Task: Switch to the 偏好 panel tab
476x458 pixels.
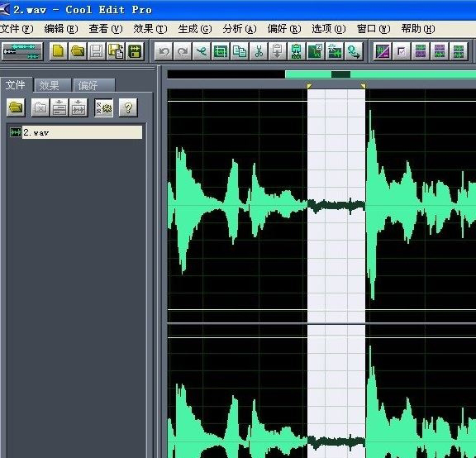Action: coord(94,85)
